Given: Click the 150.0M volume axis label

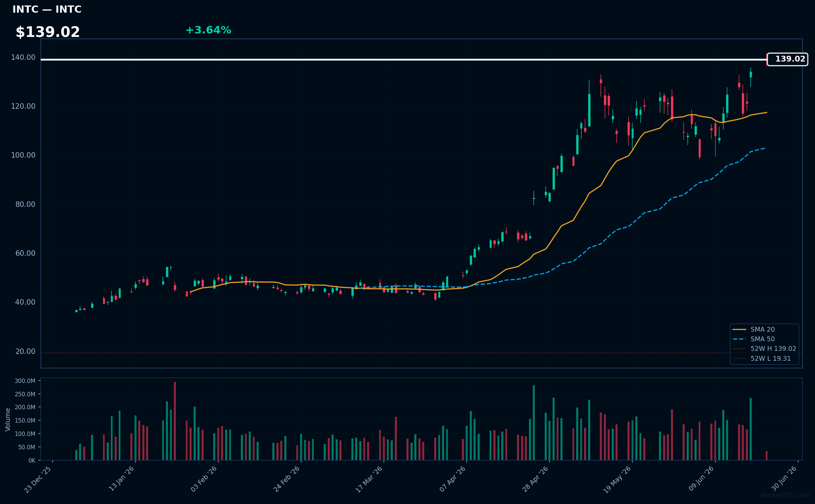Looking at the screenshot, I should point(25,421).
